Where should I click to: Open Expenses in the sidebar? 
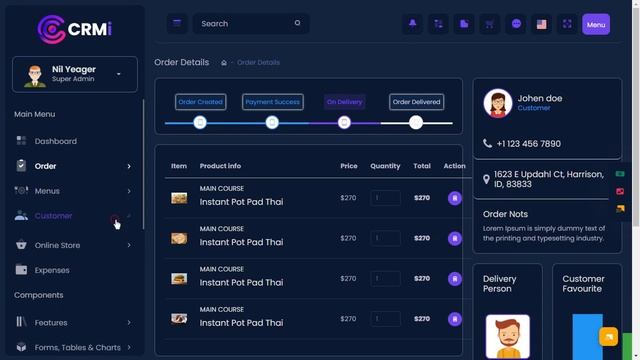[x=52, y=270]
